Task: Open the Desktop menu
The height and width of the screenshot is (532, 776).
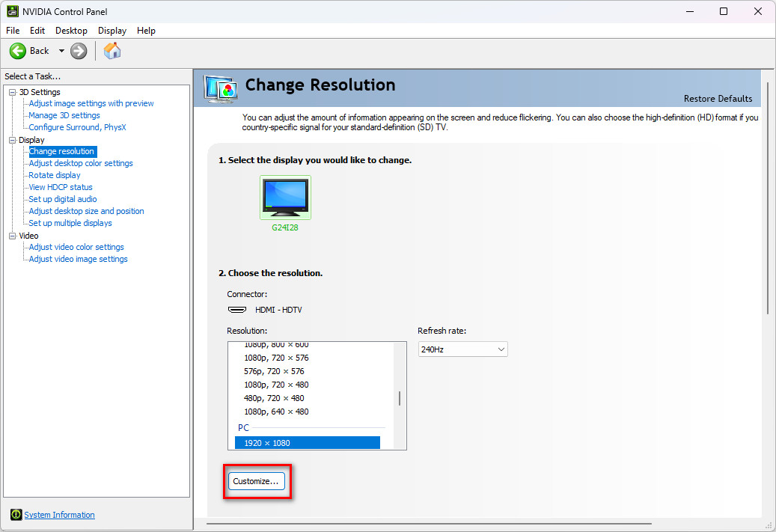Action: tap(71, 31)
